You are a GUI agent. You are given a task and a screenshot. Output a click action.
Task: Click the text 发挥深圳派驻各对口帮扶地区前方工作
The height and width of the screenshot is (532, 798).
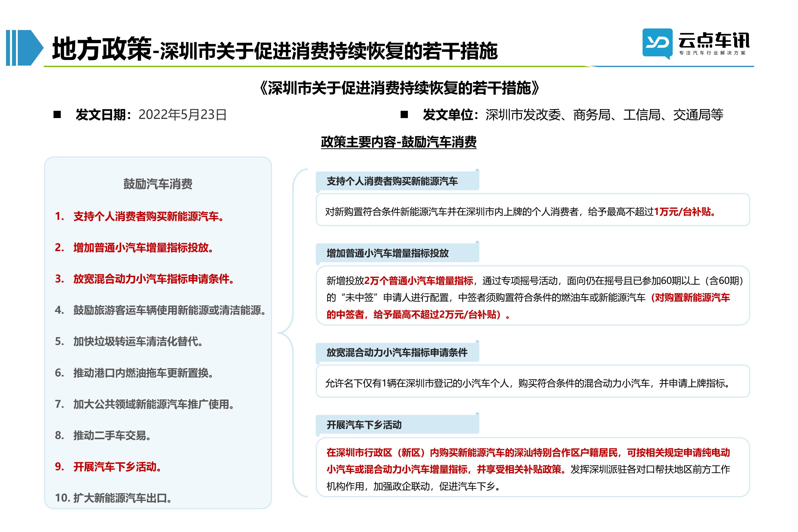[650, 469]
